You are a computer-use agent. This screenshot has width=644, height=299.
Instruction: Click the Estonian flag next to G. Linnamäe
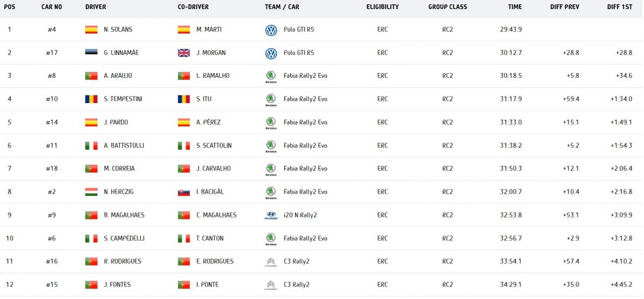pos(91,53)
